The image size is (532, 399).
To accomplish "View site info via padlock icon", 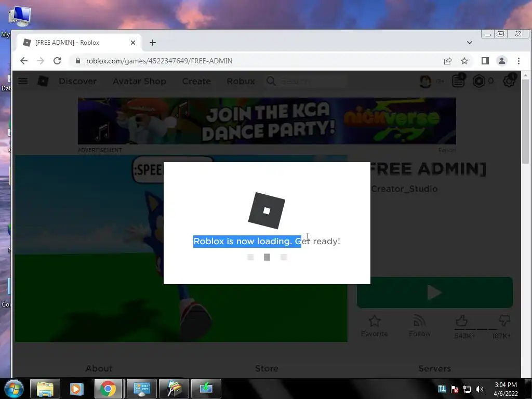I will pyautogui.click(x=78, y=61).
